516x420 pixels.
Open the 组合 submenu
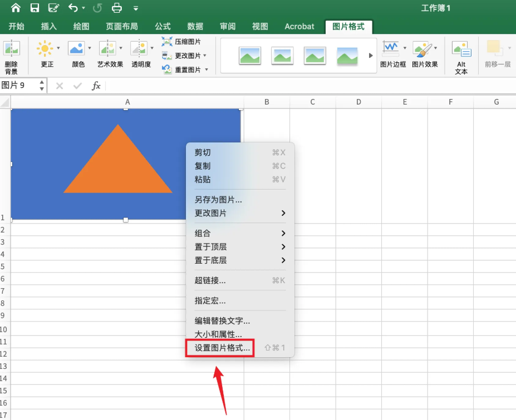click(x=240, y=234)
